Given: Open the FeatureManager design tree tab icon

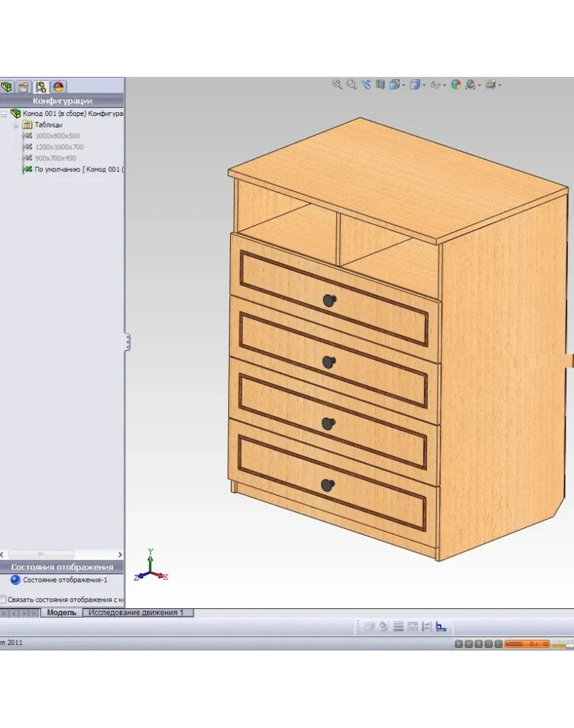Looking at the screenshot, I should tap(7, 87).
